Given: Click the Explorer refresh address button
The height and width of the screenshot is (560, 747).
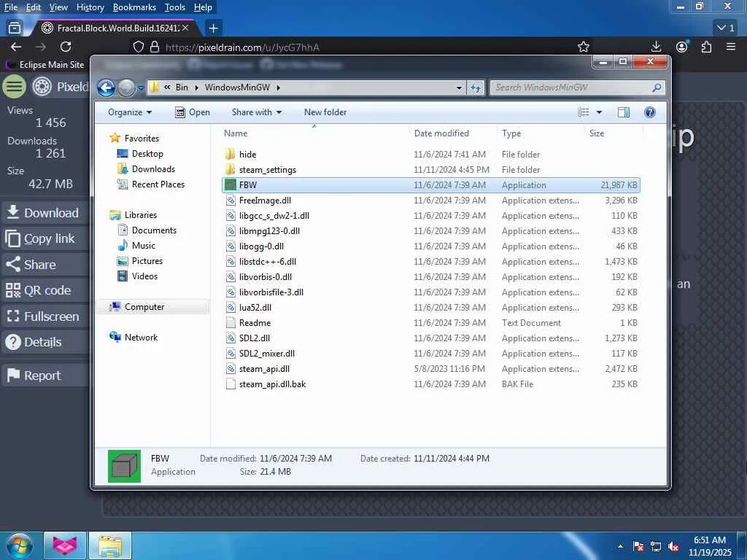Looking at the screenshot, I should 476,87.
